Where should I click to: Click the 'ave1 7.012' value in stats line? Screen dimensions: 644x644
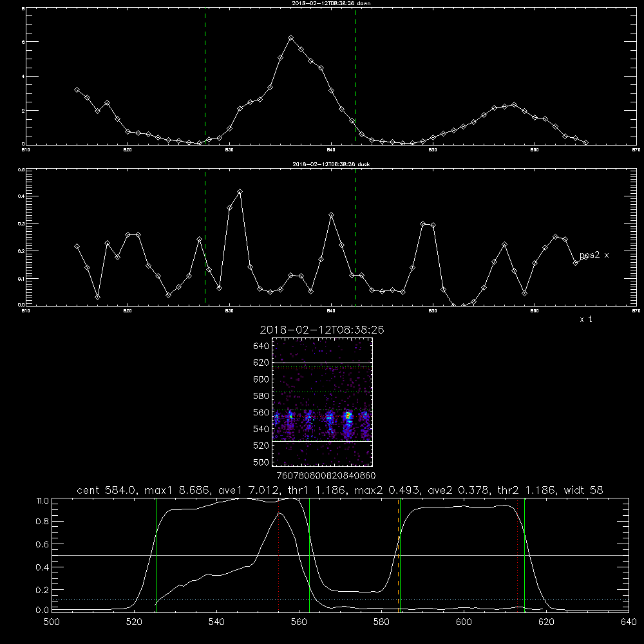pos(249,490)
